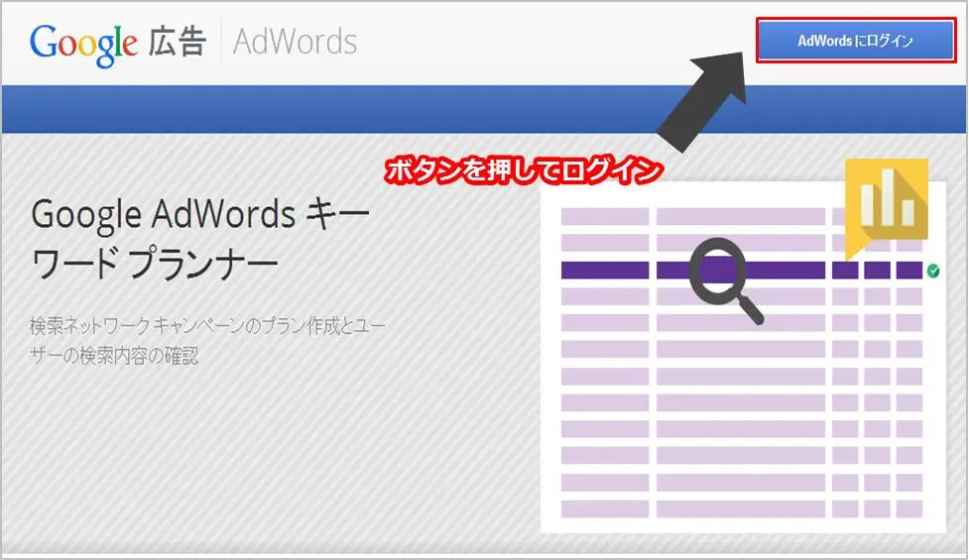Viewport: 969px width, 560px height.
Task: Click the green checkmark icon
Action: (x=933, y=271)
